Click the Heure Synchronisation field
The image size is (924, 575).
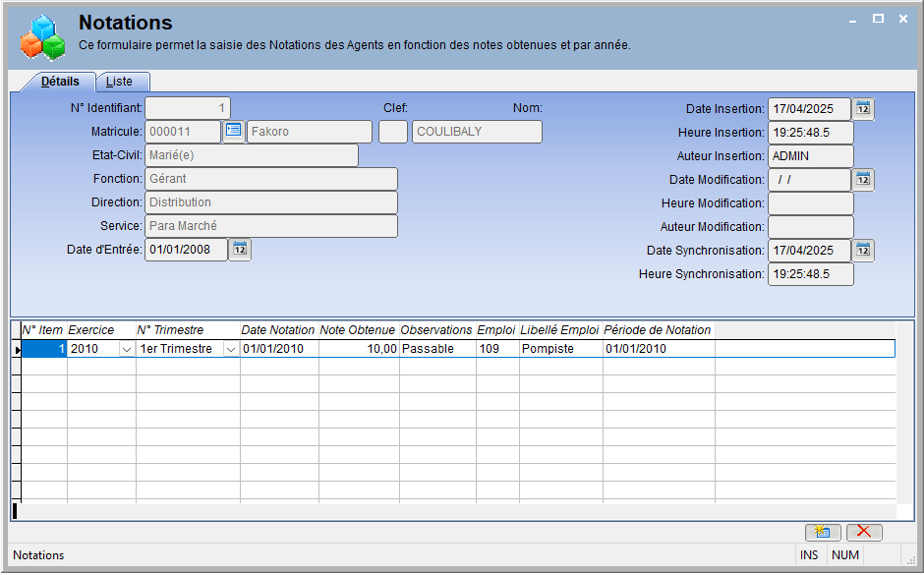point(811,274)
